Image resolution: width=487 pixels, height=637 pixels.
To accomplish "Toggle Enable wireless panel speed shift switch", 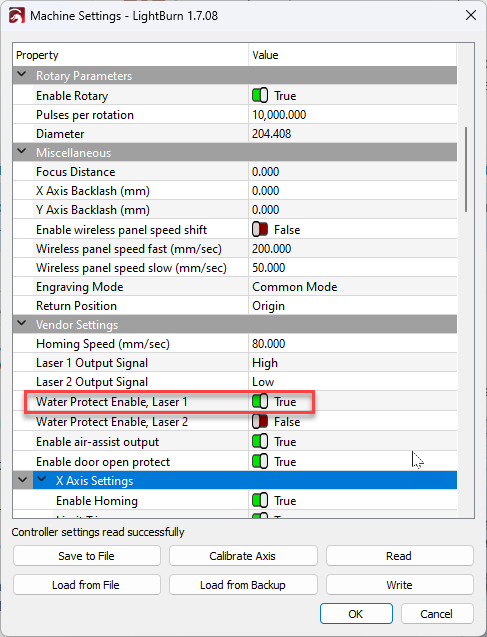I will [x=260, y=230].
